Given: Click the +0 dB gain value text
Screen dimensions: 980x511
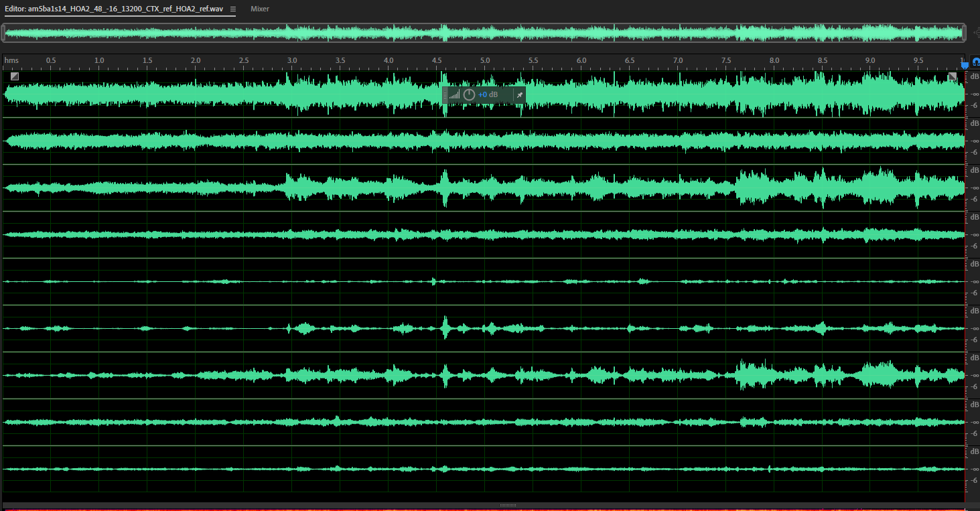Looking at the screenshot, I should pyautogui.click(x=488, y=95).
